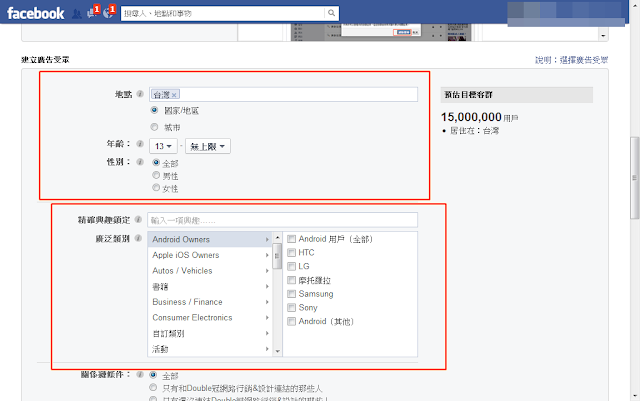
Task: Check Android 用戶 (全部) checkbox
Action: tap(291, 239)
